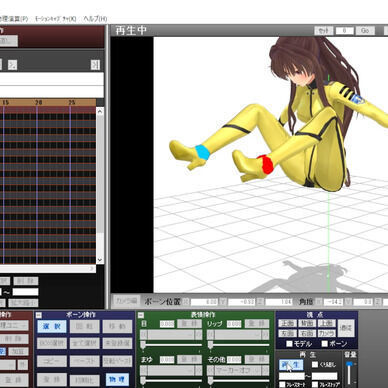Focus the 目 morph value field
This screenshot has height=388, width=388.
click(167, 324)
